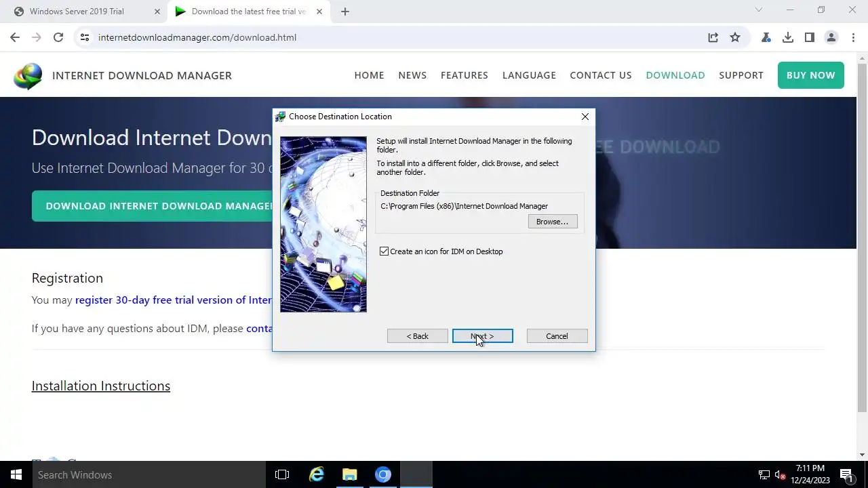View site information icon in address bar
The image size is (868, 488).
tap(84, 37)
